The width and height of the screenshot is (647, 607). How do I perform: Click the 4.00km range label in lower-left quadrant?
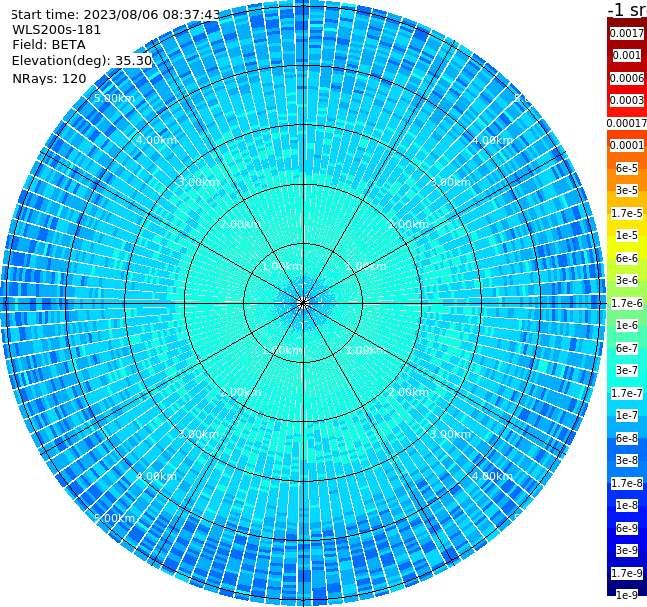[156, 476]
